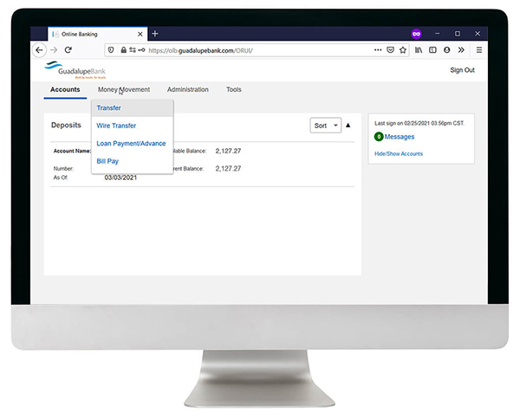Choose Wire Transfer menu item

click(x=133, y=126)
